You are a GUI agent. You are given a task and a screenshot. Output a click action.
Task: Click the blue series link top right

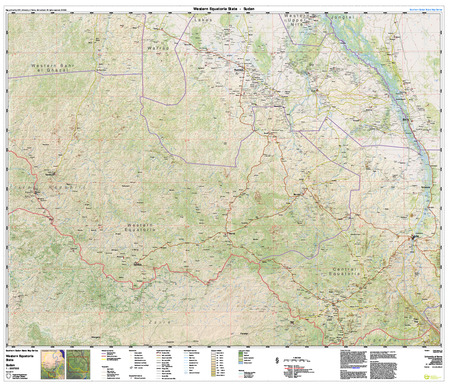(x=426, y=10)
